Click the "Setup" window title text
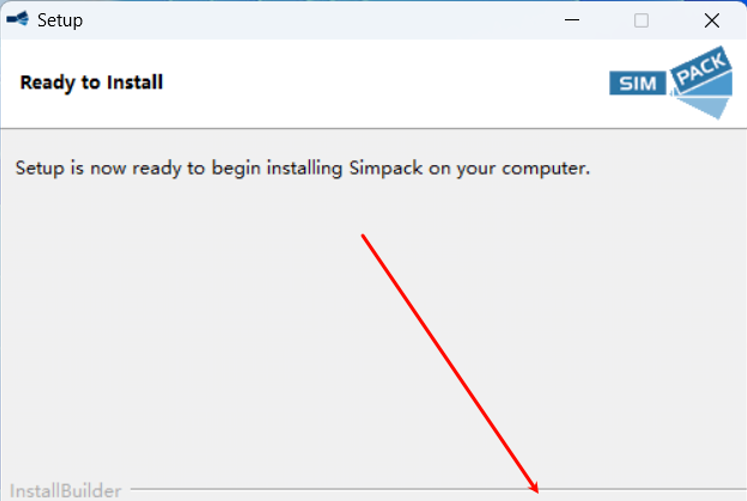The width and height of the screenshot is (747, 501). click(x=60, y=20)
